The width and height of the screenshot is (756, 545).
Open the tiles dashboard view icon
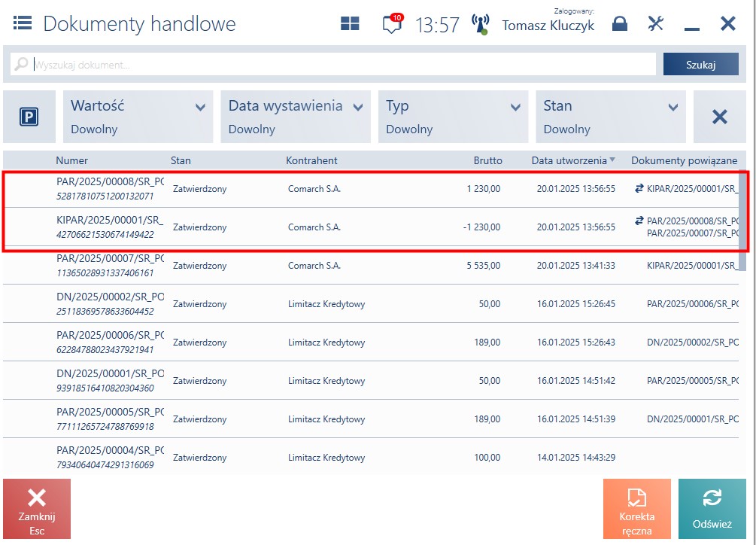pyautogui.click(x=350, y=23)
